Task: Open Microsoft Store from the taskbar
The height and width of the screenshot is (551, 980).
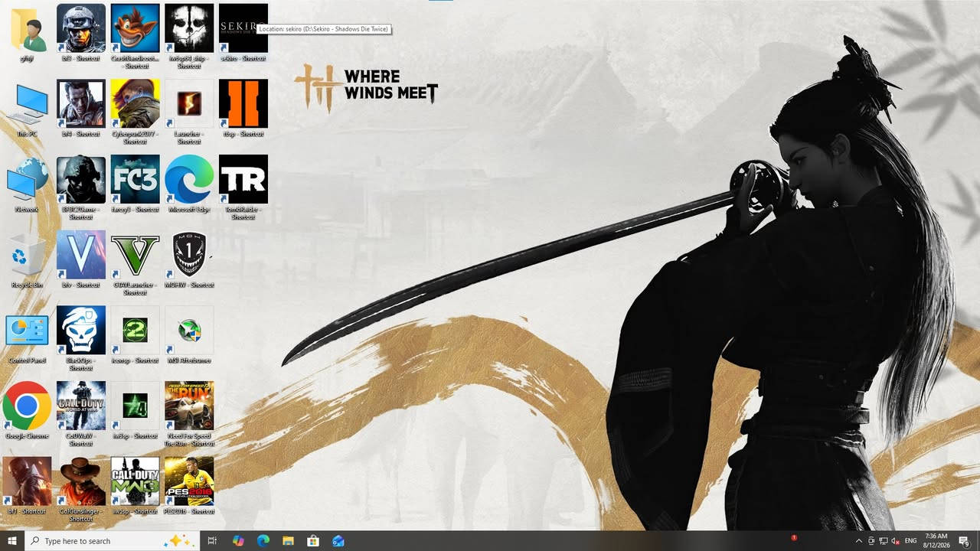Action: click(x=313, y=541)
